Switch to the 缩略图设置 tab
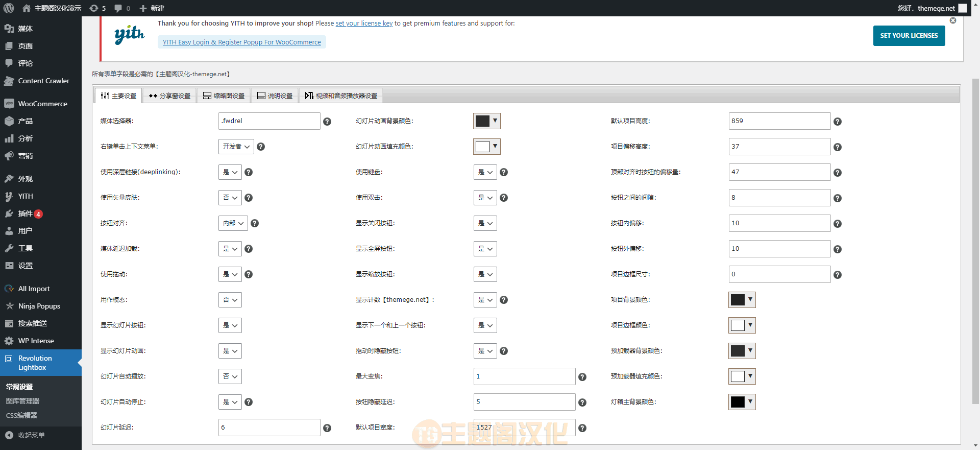 (224, 96)
